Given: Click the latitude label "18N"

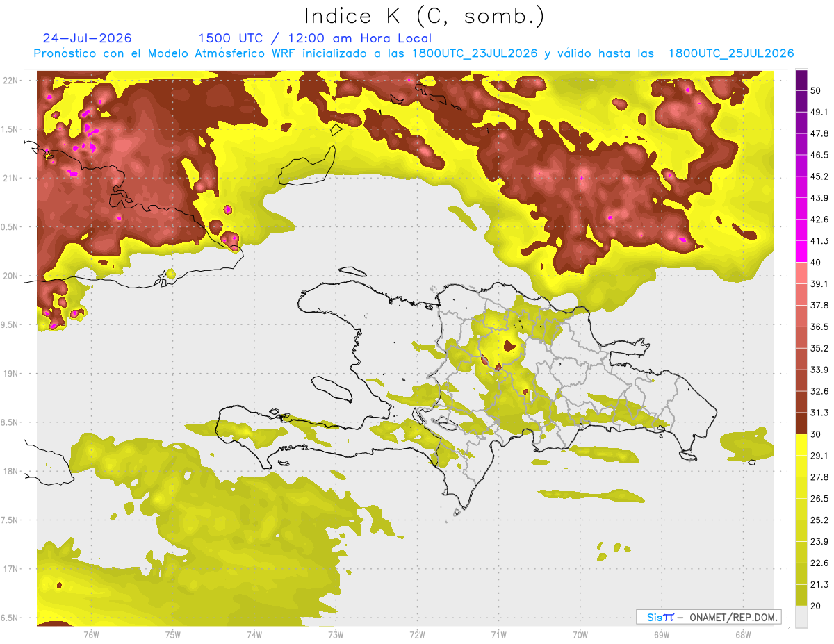Looking at the screenshot, I should (12, 472).
